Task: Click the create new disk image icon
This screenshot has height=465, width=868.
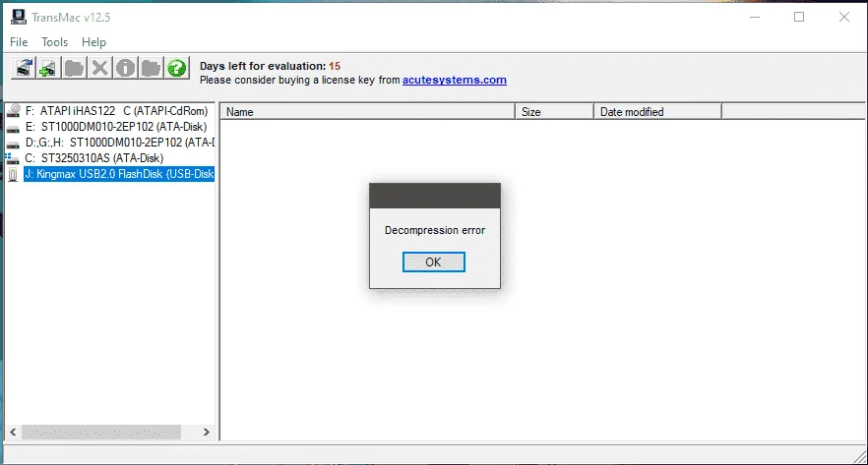Action: coord(48,68)
